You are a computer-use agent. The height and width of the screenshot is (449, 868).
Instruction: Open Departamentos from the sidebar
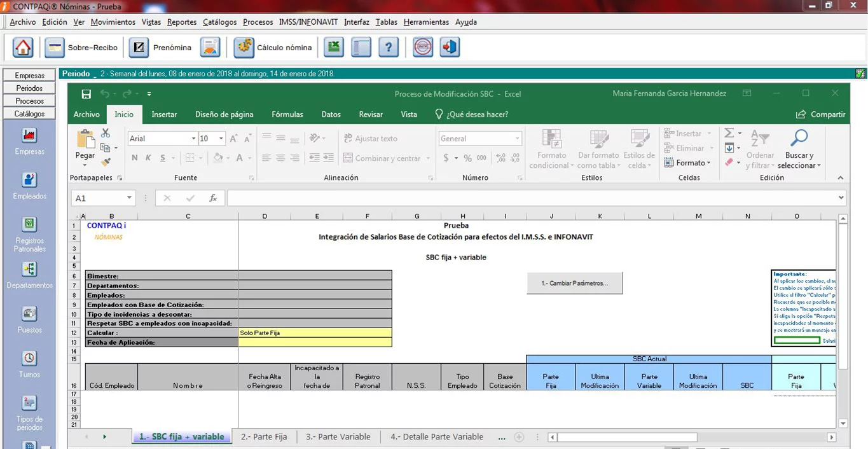(30, 270)
